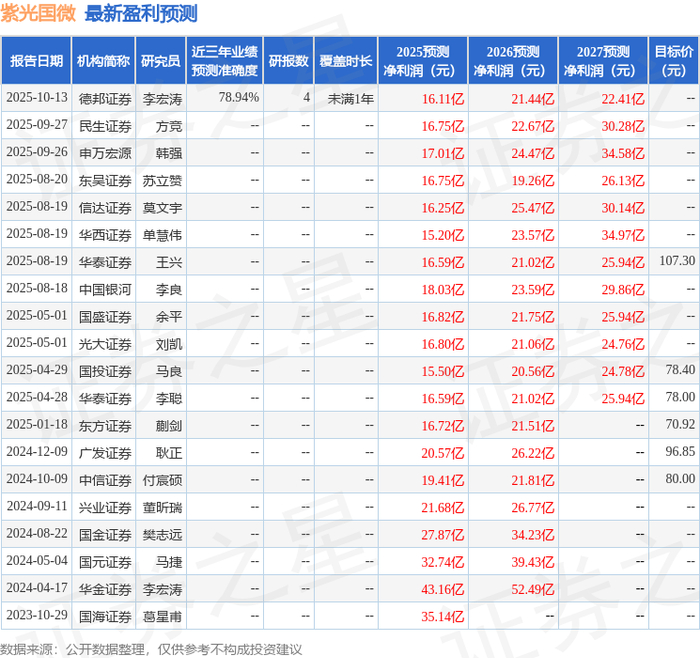This screenshot has height=658, width=700.
Task: Click the target price 80.00
Action: (680, 479)
